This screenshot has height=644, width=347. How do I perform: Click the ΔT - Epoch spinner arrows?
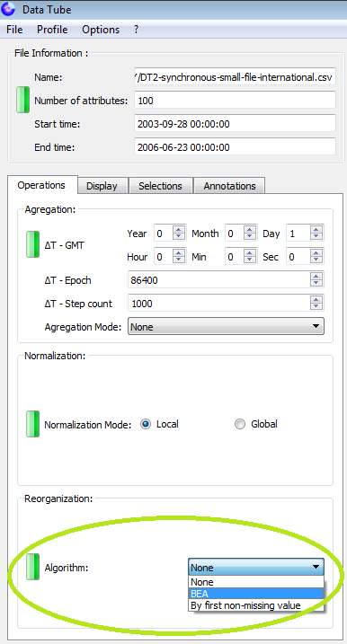click(316, 280)
